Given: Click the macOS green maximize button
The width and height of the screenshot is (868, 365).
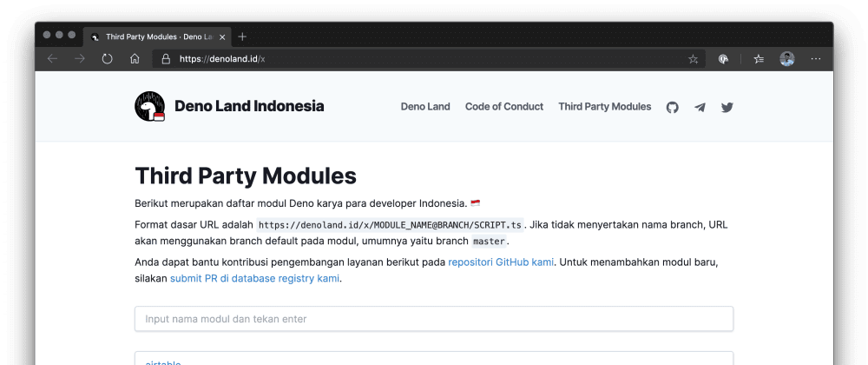Looking at the screenshot, I should (71, 35).
